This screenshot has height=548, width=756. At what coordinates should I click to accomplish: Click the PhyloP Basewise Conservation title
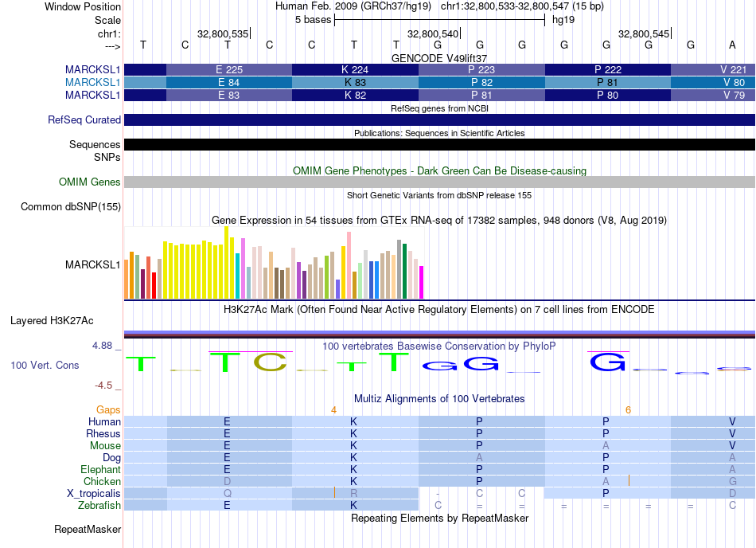coord(439,346)
